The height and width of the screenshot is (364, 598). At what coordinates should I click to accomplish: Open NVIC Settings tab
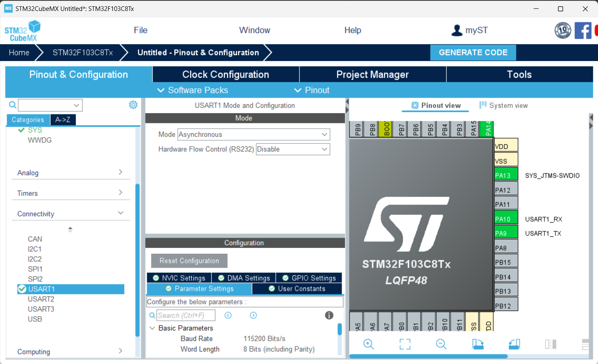(x=179, y=278)
